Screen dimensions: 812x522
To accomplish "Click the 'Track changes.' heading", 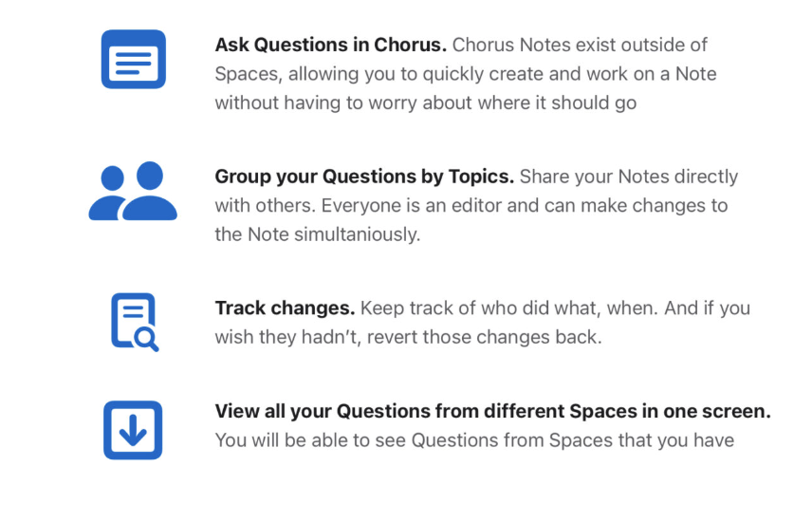I will [x=285, y=308].
